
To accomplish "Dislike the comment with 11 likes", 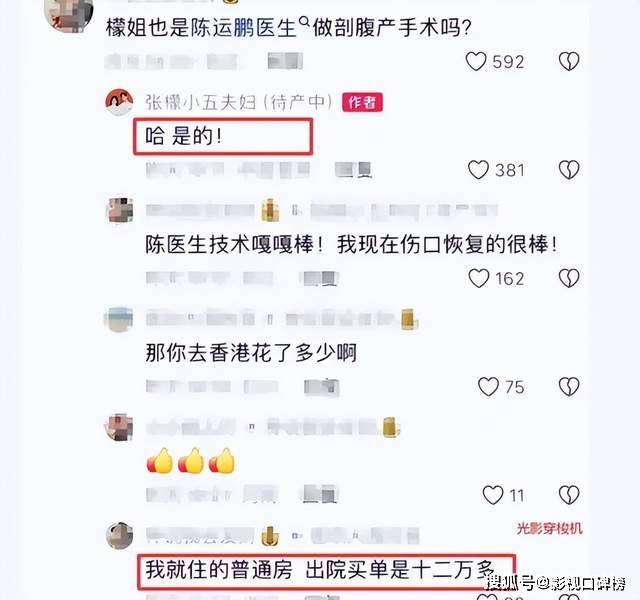I will [x=569, y=495].
